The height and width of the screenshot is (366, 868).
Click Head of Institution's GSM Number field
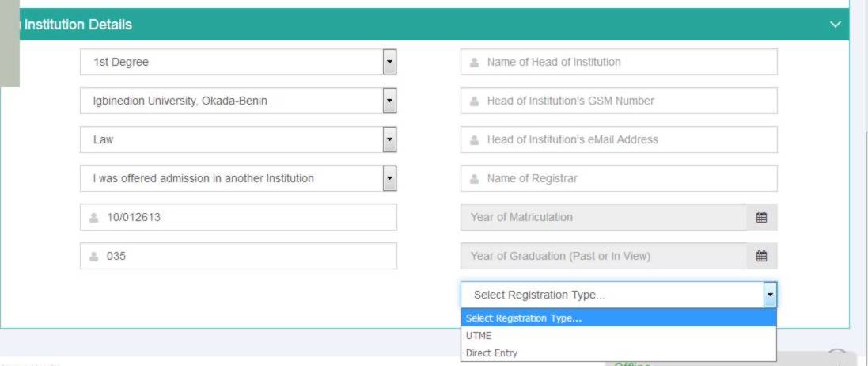(x=619, y=101)
